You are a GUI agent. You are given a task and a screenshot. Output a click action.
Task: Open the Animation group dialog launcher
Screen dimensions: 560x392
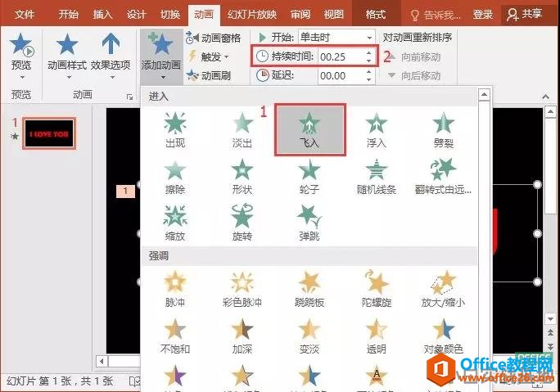click(x=129, y=97)
